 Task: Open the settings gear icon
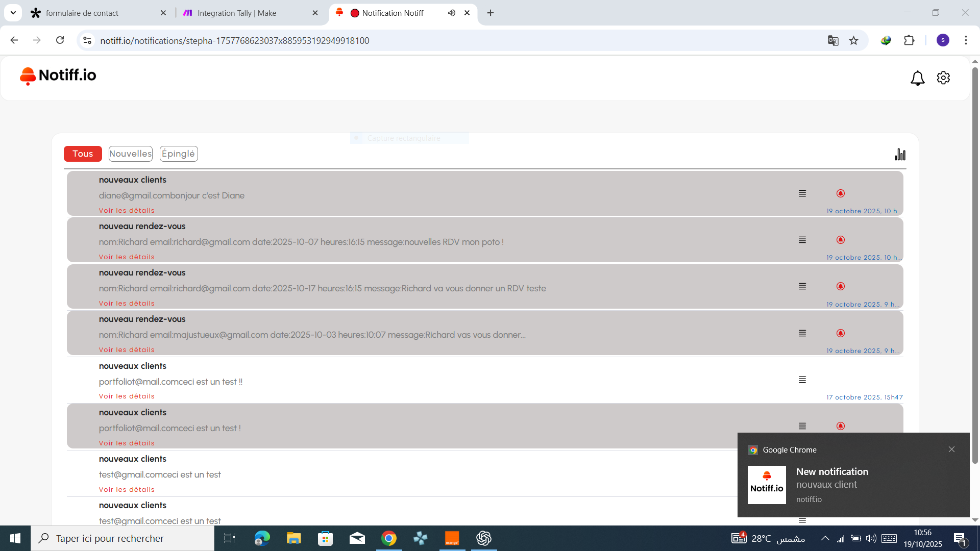943,78
